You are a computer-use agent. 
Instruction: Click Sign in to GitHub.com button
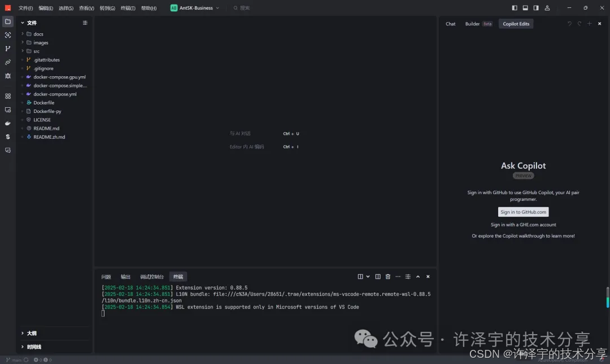(523, 212)
